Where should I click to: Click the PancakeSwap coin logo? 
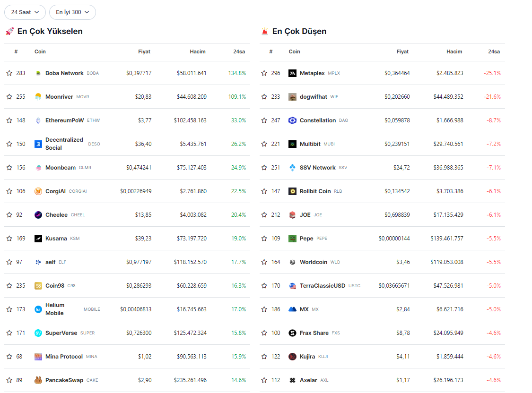tap(38, 380)
